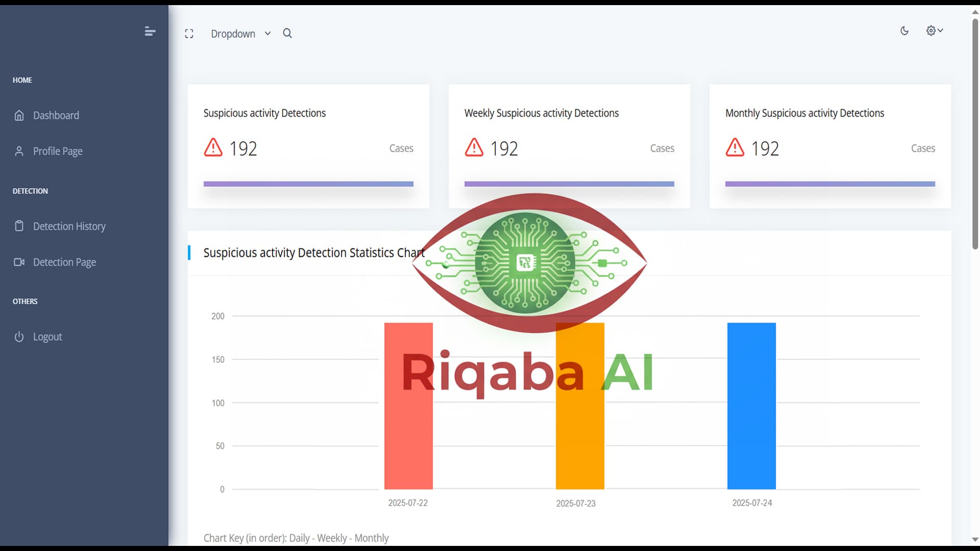This screenshot has width=980, height=551.
Task: Click the scrollbar down arrow
Action: [x=975, y=539]
